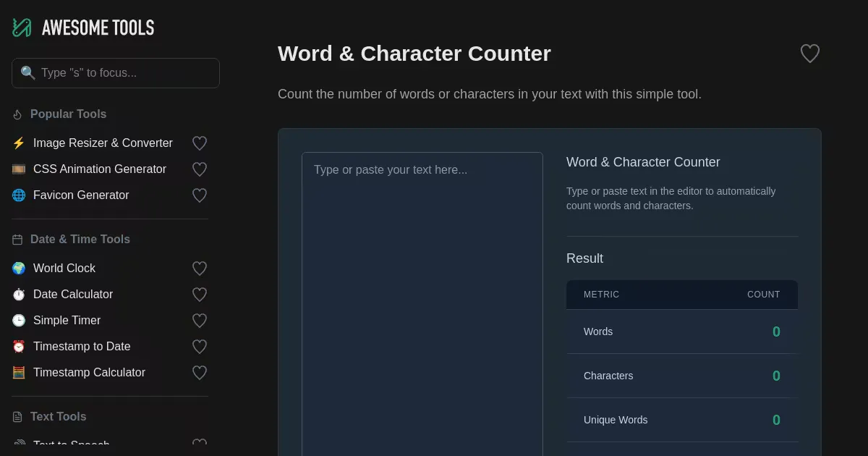Expand the Text Tools section header
The height and width of the screenshot is (456, 868).
[x=58, y=417]
